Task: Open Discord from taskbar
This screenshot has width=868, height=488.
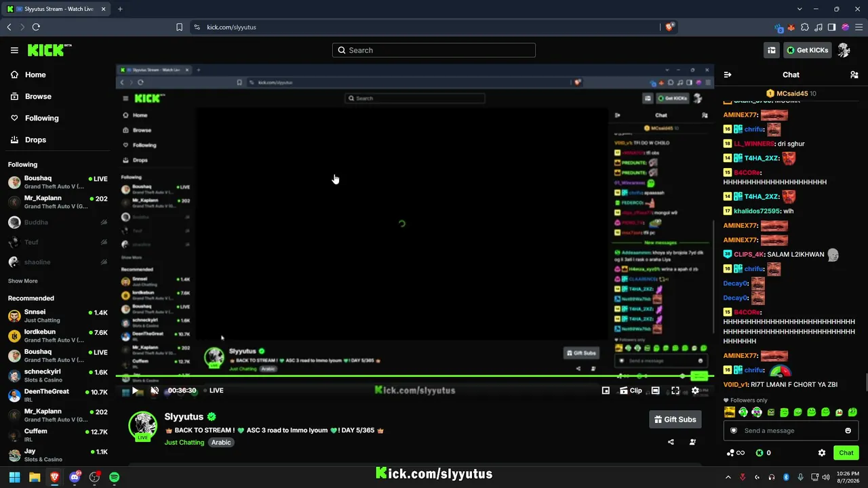Action: (x=75, y=477)
